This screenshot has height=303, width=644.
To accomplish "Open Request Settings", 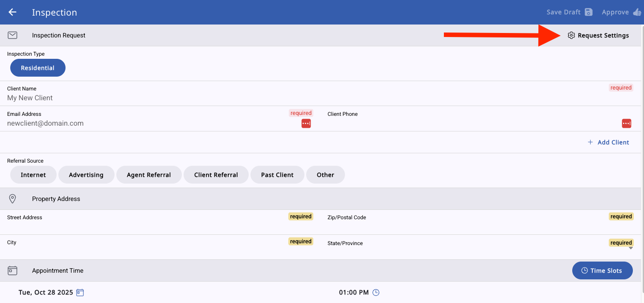I will (x=598, y=35).
